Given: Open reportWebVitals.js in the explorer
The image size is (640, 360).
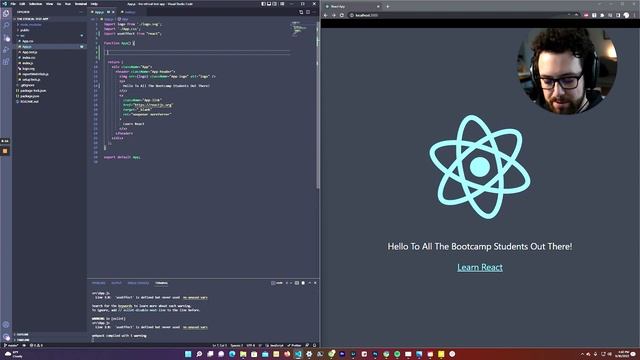Looking at the screenshot, I should [49, 74].
